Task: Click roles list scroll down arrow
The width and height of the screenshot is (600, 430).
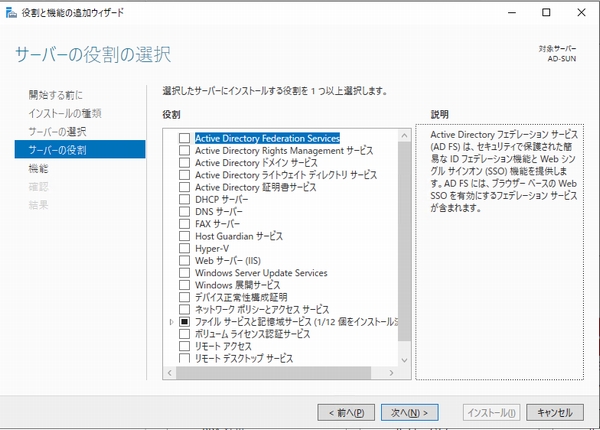Action: point(404,360)
